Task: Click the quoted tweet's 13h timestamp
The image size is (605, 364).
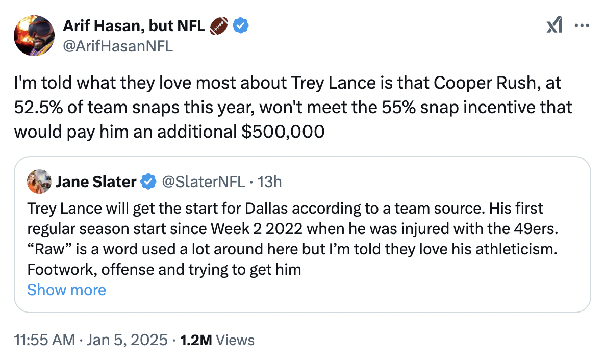Action: 270,181
